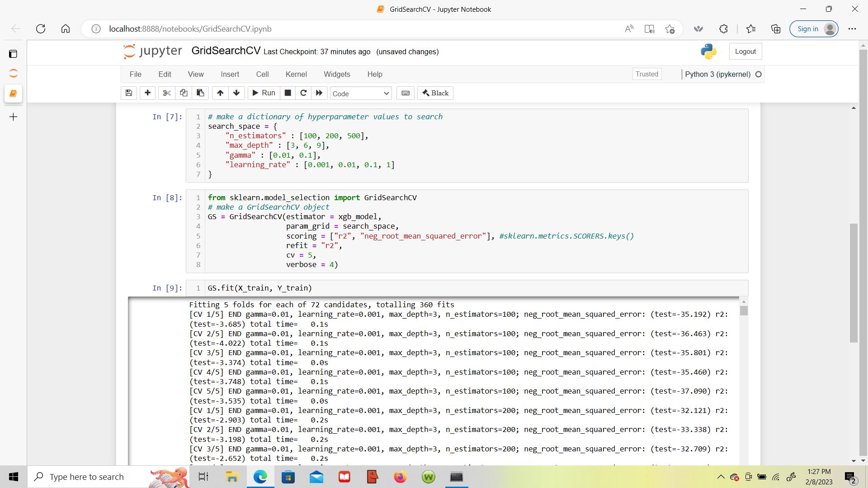Insert a cell below with plus icon
The height and width of the screenshot is (488, 868).
pyautogui.click(x=147, y=93)
